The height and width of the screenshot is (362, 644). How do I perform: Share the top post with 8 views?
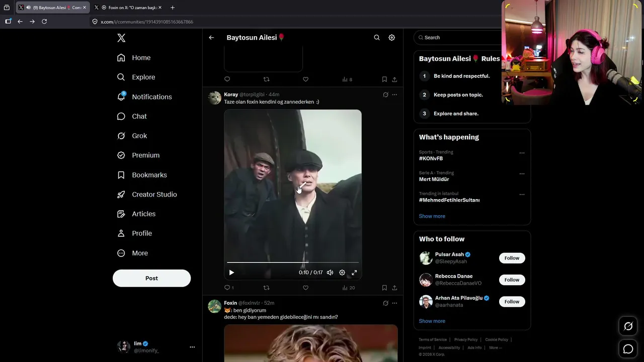[x=394, y=79]
